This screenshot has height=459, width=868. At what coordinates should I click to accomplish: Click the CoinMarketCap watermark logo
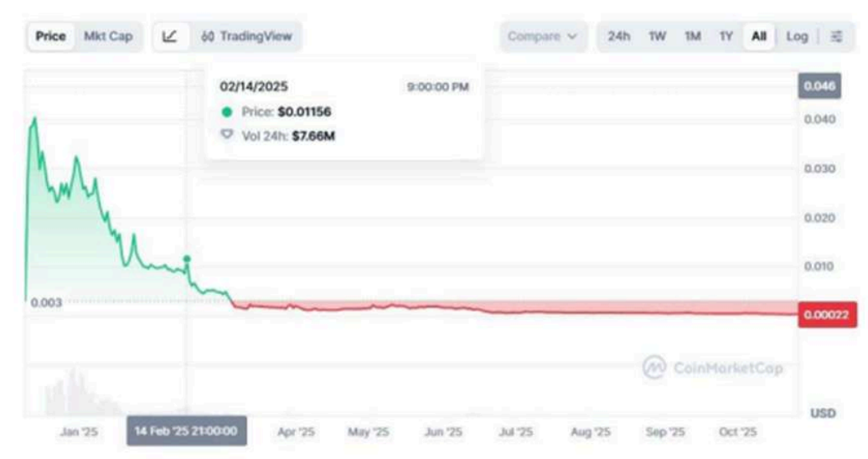[x=654, y=367]
